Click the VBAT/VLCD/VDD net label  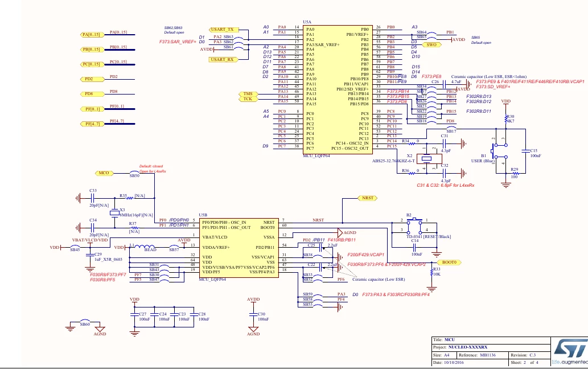click(89, 240)
